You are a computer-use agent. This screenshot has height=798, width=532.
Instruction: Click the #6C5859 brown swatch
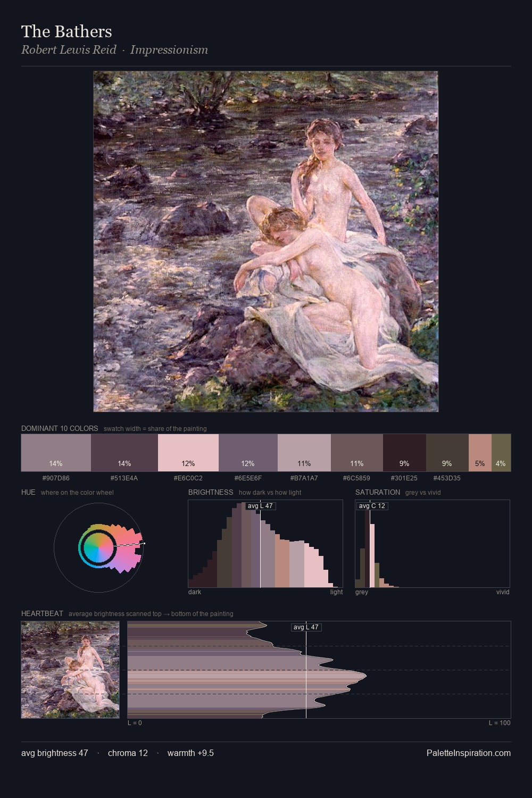[357, 453]
